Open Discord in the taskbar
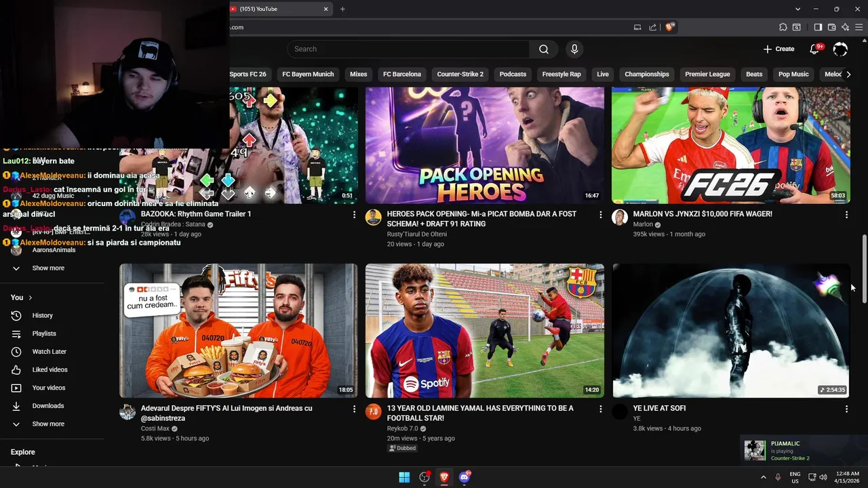This screenshot has height=488, width=868. [x=465, y=477]
